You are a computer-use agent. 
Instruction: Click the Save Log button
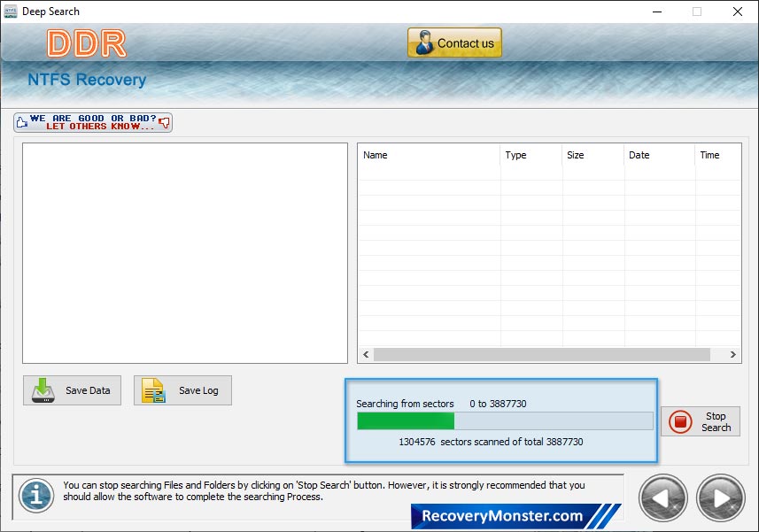coord(182,390)
